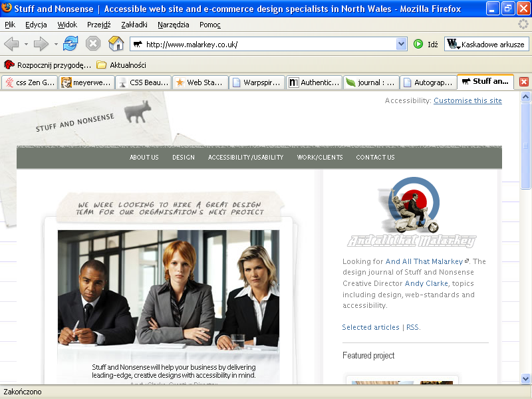
Task: Open the Widok menu
Action: [67, 25]
